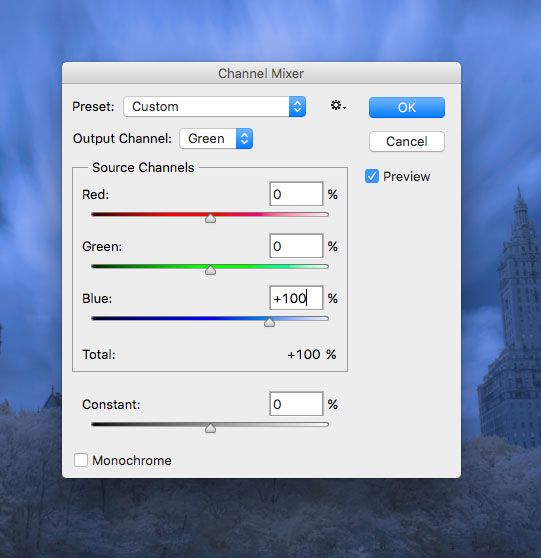Open the preset options gear menu
This screenshot has height=558, width=541.
338,106
